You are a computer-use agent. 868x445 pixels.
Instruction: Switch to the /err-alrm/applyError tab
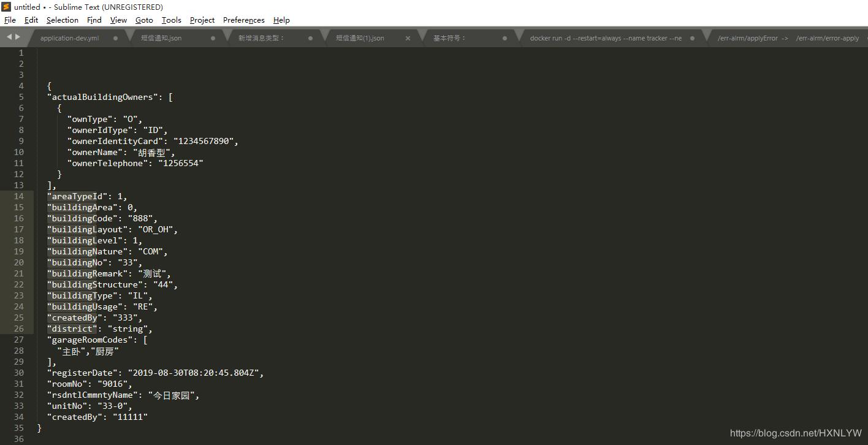tap(788, 38)
